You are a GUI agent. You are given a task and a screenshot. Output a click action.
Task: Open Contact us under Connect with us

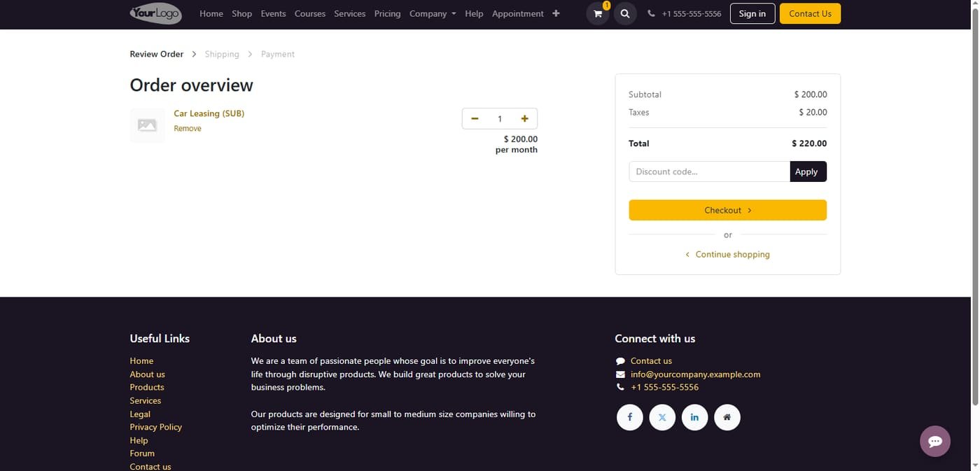click(651, 361)
